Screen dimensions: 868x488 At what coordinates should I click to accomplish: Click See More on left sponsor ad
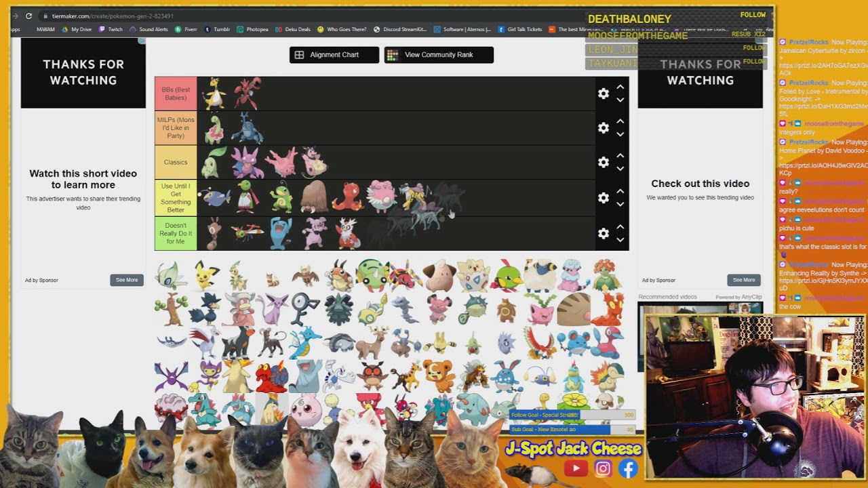tap(127, 280)
